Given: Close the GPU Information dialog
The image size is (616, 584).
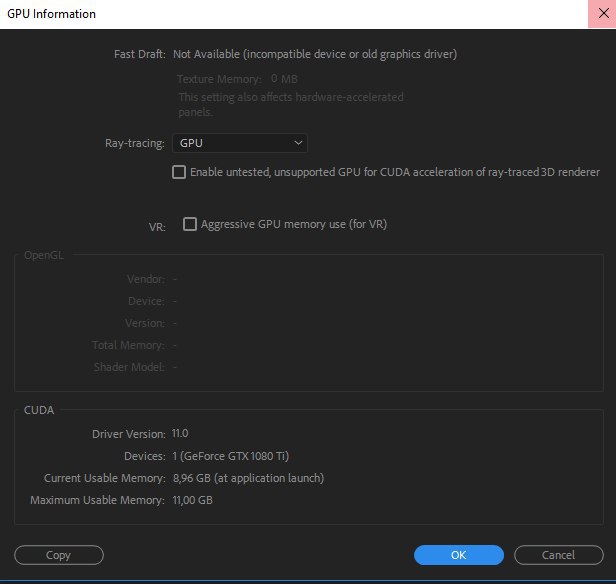Looking at the screenshot, I should [x=603, y=13].
